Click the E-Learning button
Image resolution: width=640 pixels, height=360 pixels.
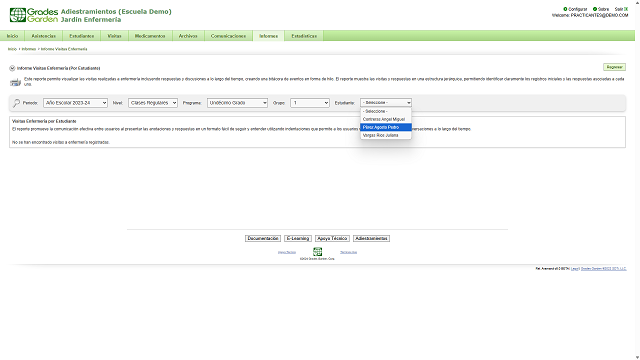click(x=298, y=238)
